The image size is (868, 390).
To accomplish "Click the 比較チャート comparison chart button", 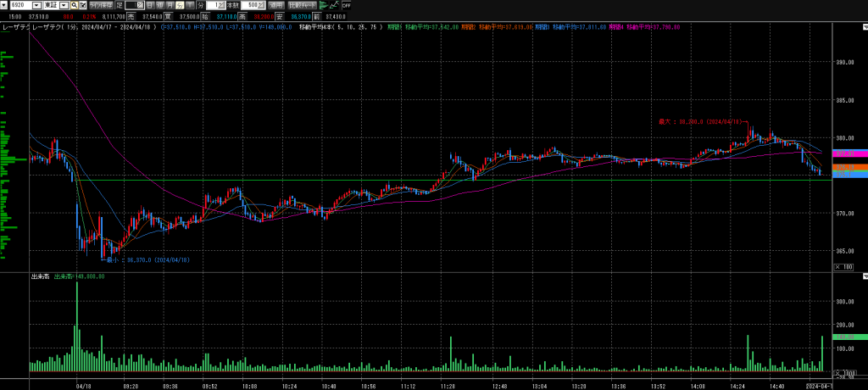I will (303, 5).
